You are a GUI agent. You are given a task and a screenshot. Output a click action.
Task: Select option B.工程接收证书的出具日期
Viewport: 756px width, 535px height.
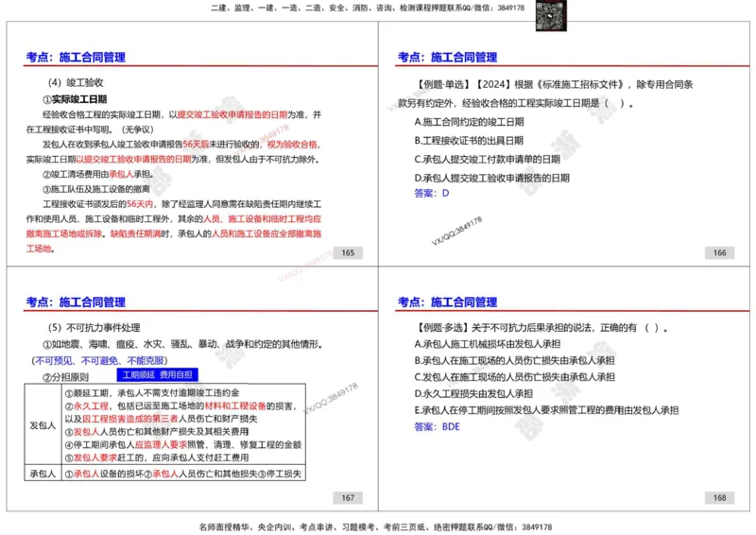coord(469,141)
